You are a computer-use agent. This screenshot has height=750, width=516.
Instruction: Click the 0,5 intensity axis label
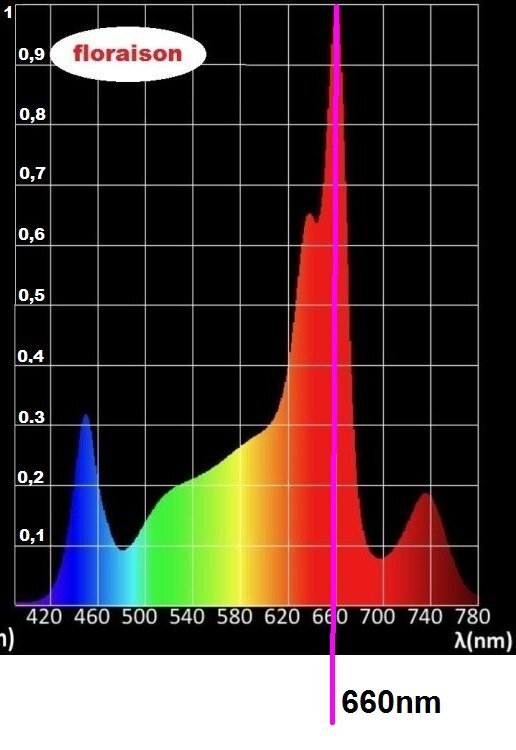click(32, 295)
